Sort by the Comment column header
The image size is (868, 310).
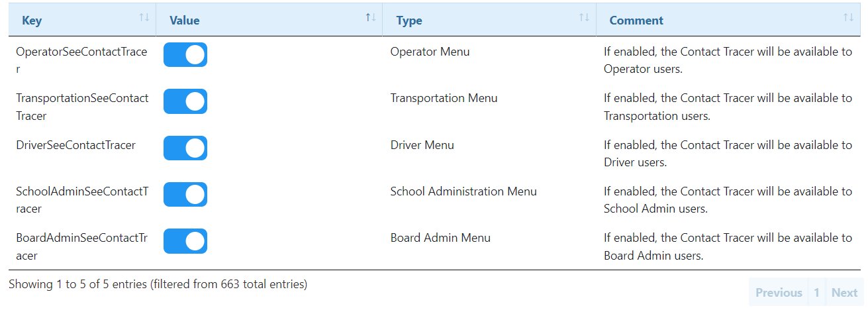[x=636, y=21]
